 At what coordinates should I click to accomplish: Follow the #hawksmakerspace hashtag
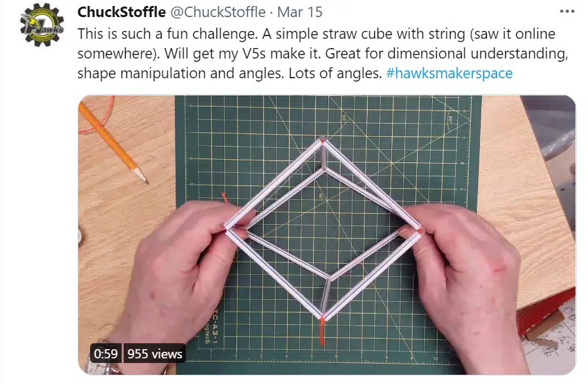click(x=449, y=73)
